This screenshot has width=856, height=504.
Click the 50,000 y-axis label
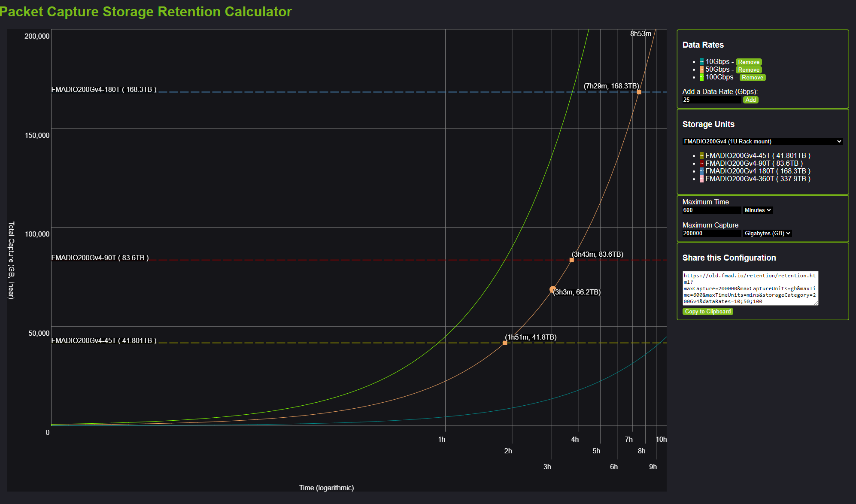(x=39, y=334)
